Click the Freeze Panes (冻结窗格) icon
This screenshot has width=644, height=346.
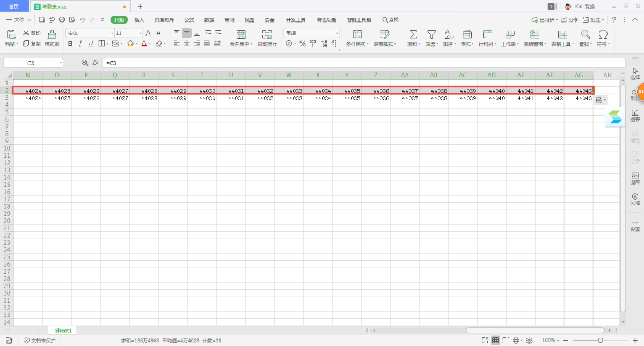(x=535, y=34)
